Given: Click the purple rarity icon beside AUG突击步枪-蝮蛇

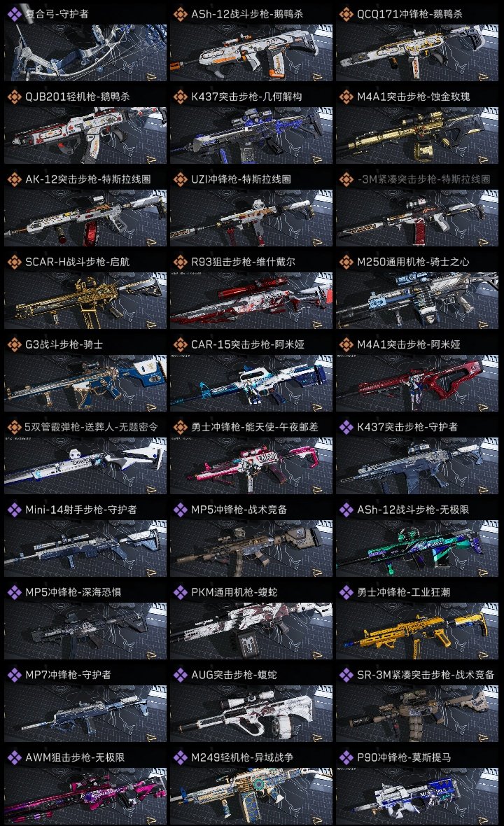Looking at the screenshot, I should point(180,675).
